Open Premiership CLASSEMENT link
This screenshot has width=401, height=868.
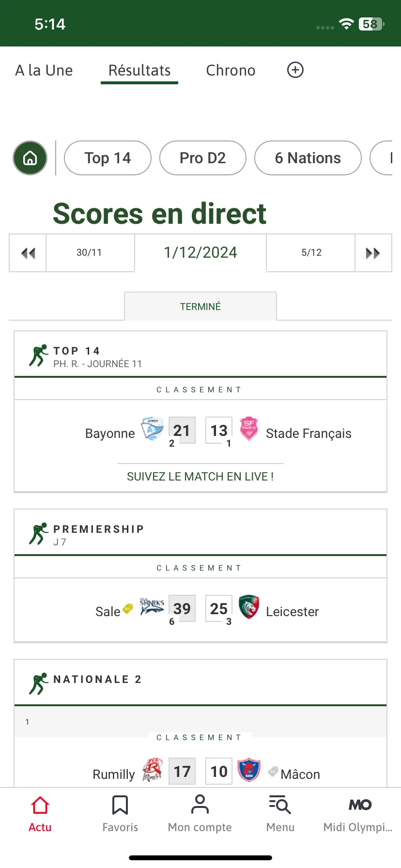[200, 568]
